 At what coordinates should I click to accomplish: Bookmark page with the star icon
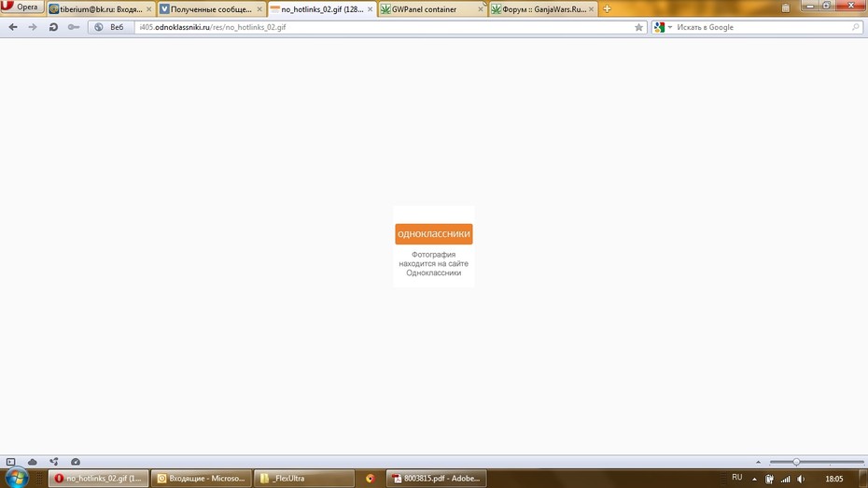point(638,27)
